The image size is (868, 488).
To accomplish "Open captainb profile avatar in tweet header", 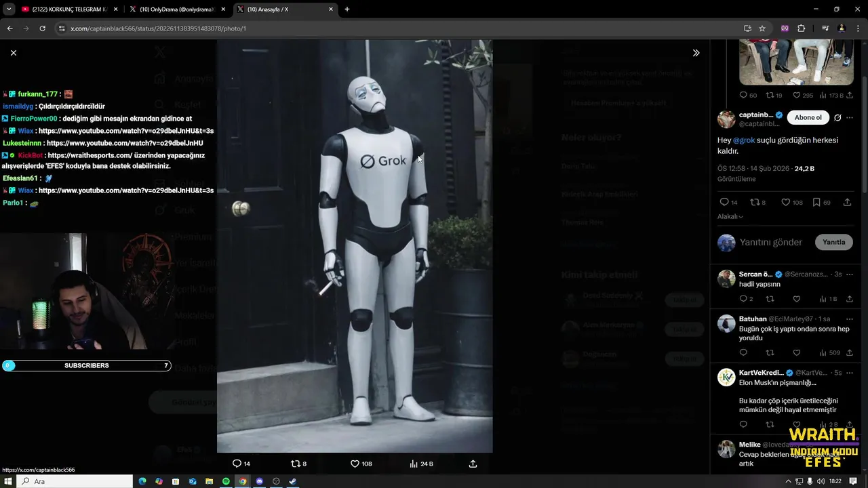I will click(726, 119).
